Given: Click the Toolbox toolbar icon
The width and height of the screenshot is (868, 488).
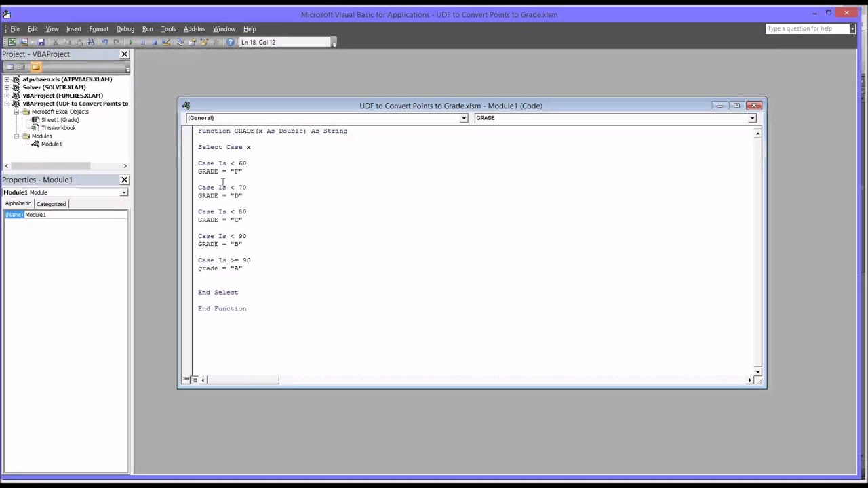Looking at the screenshot, I should 216,42.
